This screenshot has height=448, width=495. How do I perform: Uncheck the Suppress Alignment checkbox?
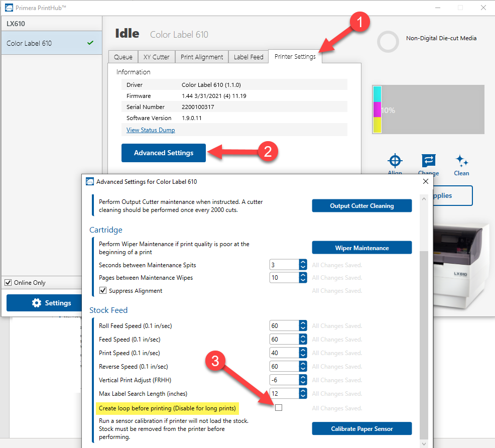(103, 290)
